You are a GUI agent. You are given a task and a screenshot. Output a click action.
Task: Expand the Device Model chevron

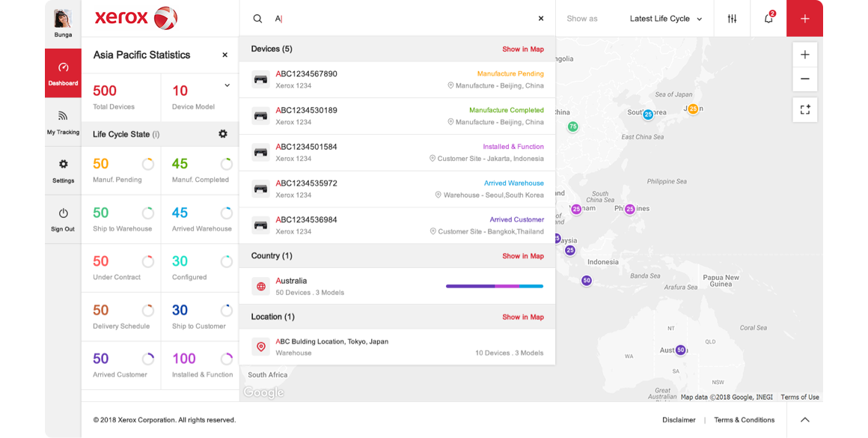coord(227,85)
